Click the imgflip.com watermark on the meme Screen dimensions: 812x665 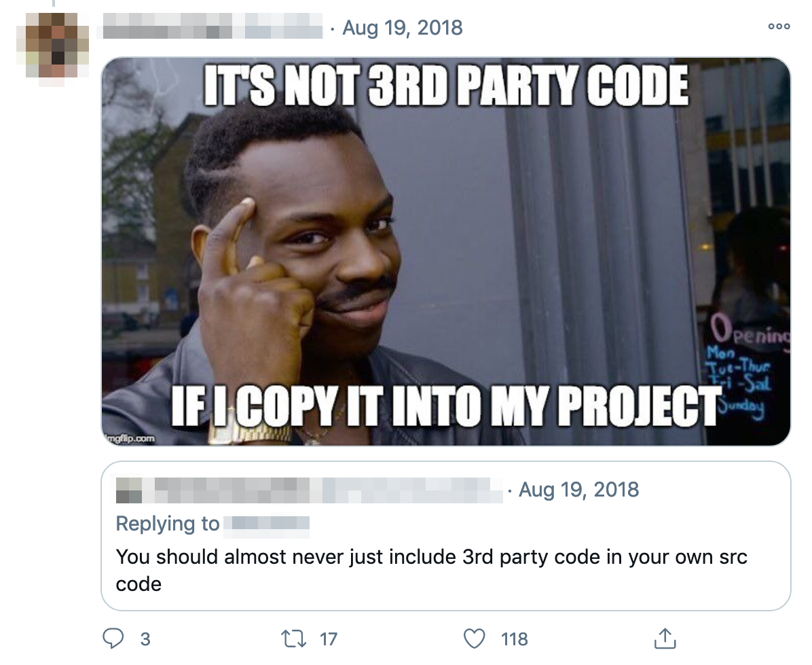point(130,439)
